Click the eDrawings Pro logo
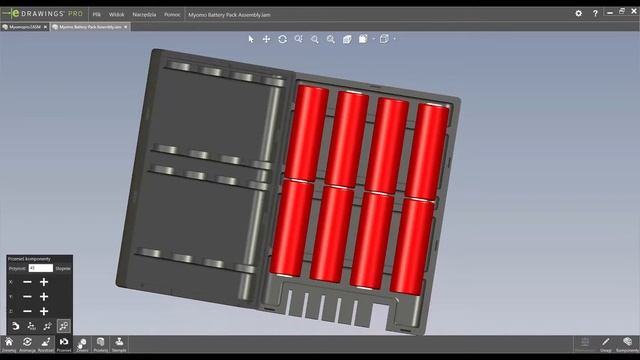Screen dimensions: 640x360 tap(42, 13)
